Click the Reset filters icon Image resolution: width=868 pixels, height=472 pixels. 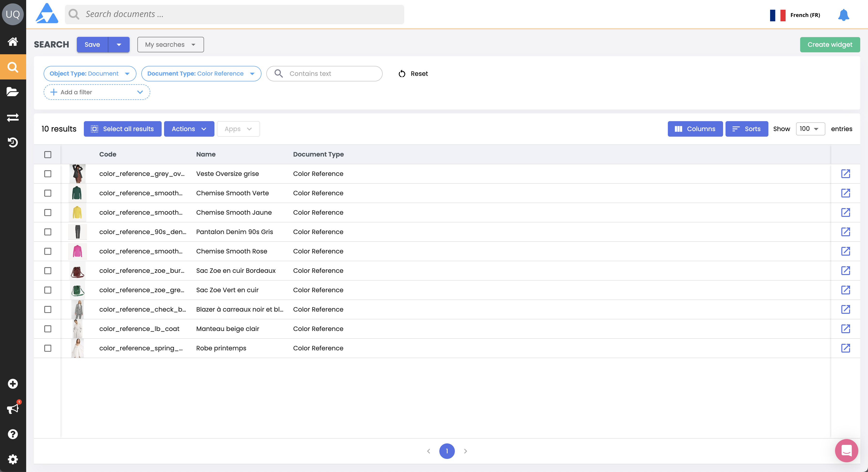[x=402, y=74]
